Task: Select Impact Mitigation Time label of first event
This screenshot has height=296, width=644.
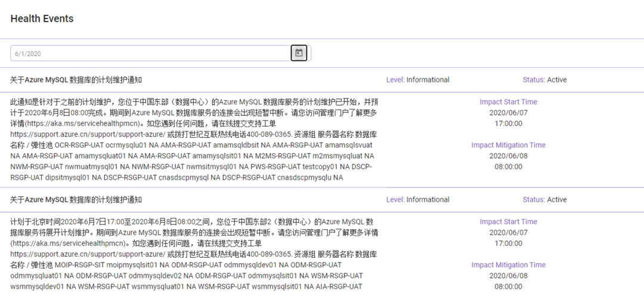Action: tap(509, 145)
